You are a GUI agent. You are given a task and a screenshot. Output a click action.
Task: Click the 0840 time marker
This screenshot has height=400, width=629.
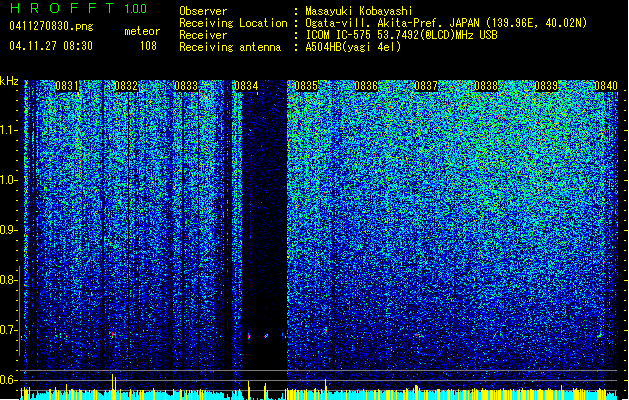(x=606, y=86)
